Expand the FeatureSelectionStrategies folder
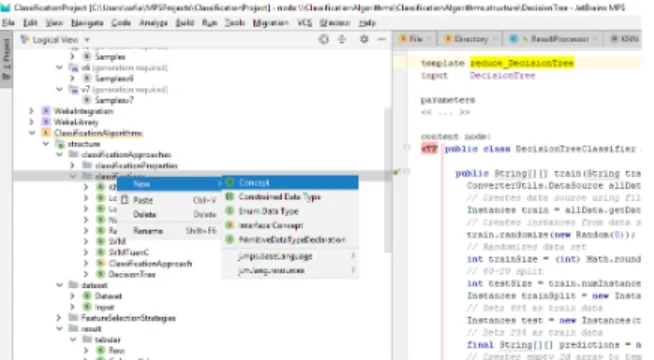This screenshot has width=654, height=360. click(x=59, y=318)
